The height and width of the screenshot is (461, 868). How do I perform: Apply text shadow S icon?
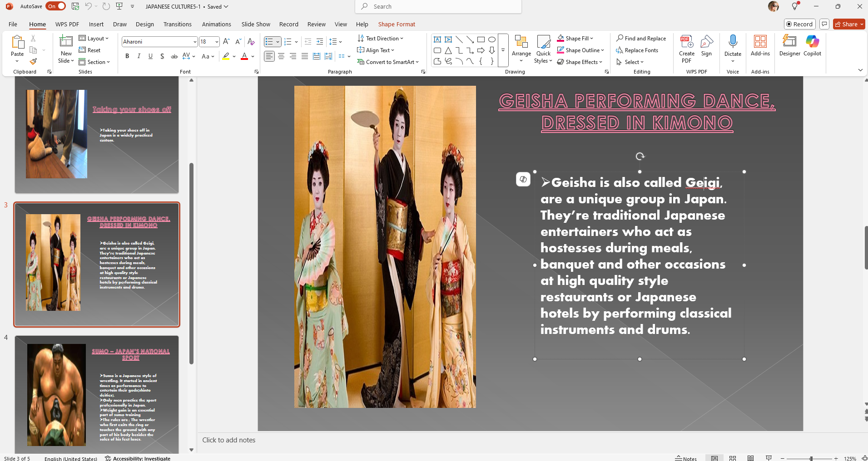[162, 56]
